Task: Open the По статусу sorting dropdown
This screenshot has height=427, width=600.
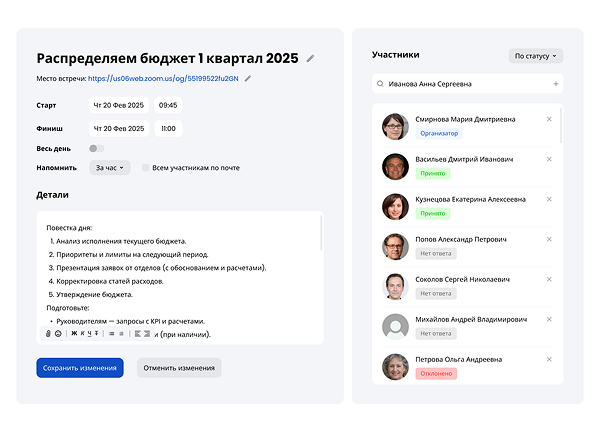Action: click(x=535, y=56)
